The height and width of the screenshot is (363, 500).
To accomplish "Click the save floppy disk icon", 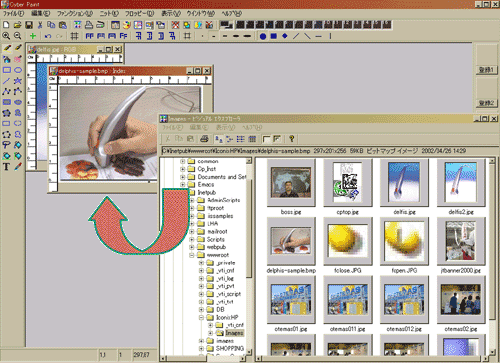I will [x=29, y=25].
